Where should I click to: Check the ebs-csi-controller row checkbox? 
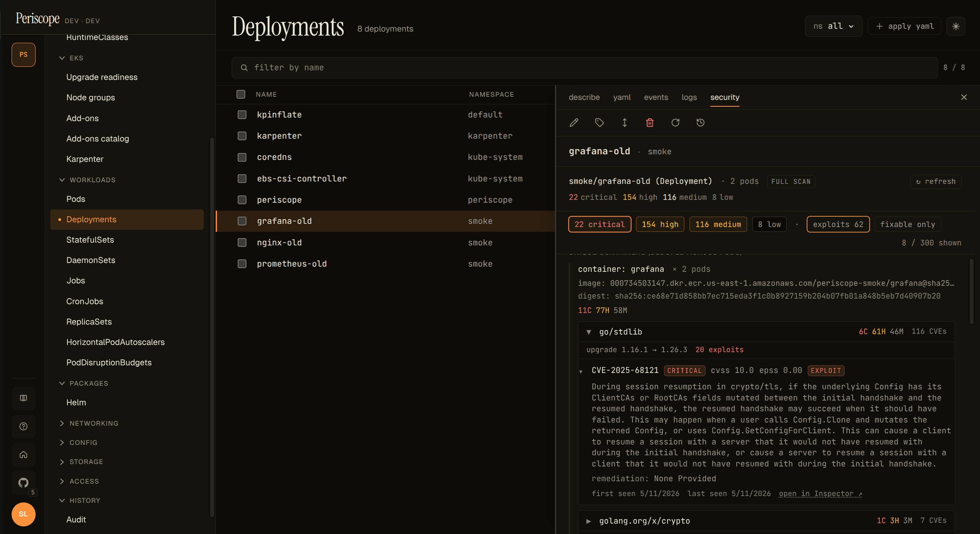242,179
